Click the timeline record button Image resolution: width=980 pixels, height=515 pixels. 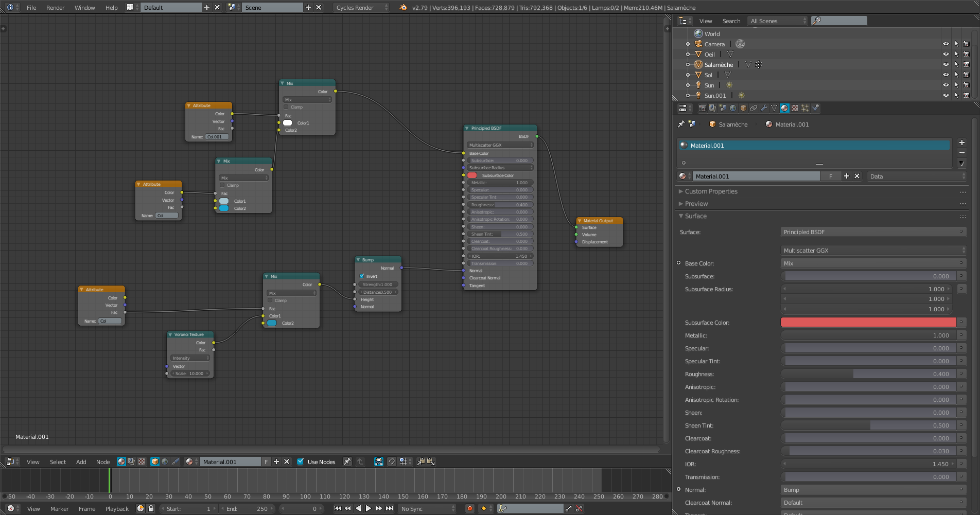(469, 508)
